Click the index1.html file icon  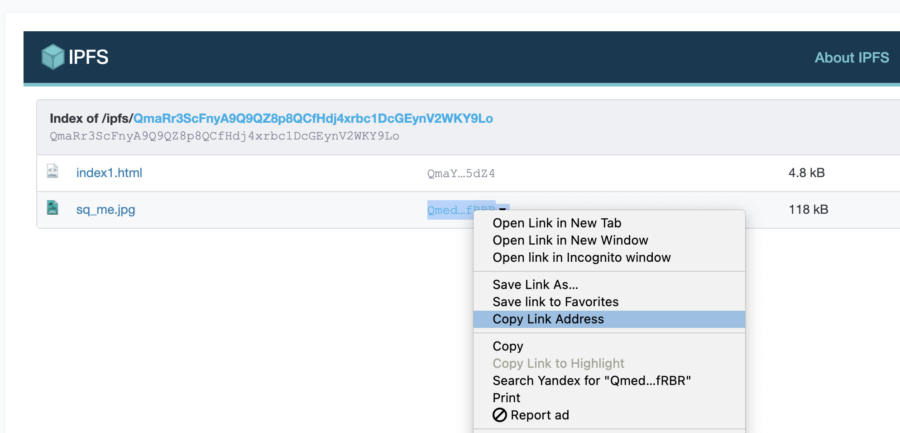(x=53, y=172)
